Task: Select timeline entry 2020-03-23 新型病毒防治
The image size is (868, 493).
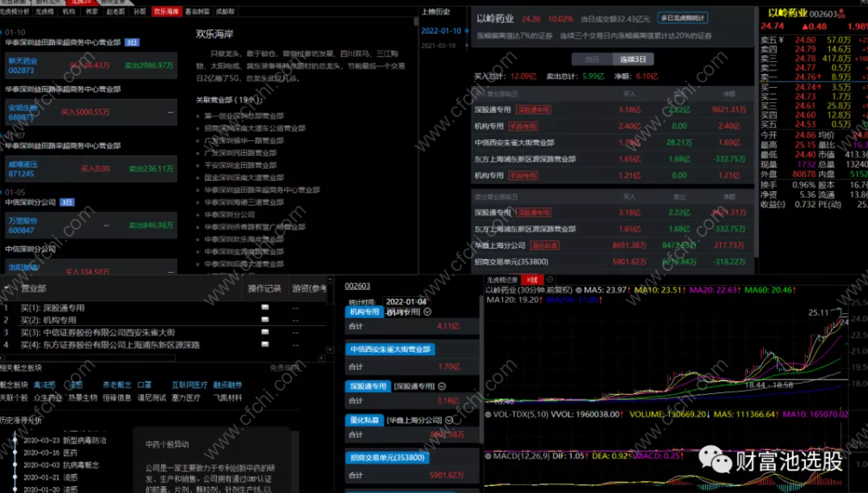Action: pyautogui.click(x=65, y=441)
